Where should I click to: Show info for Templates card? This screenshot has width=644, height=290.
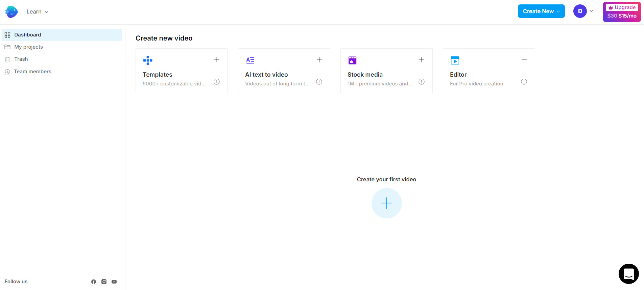tap(217, 82)
